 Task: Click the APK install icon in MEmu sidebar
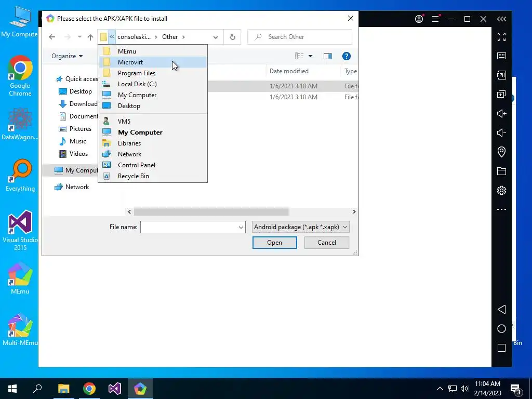[501, 75]
